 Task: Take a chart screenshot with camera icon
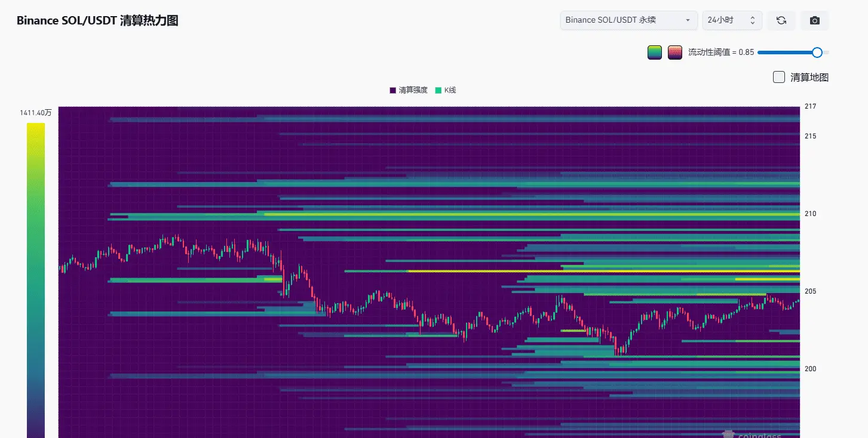[815, 20]
